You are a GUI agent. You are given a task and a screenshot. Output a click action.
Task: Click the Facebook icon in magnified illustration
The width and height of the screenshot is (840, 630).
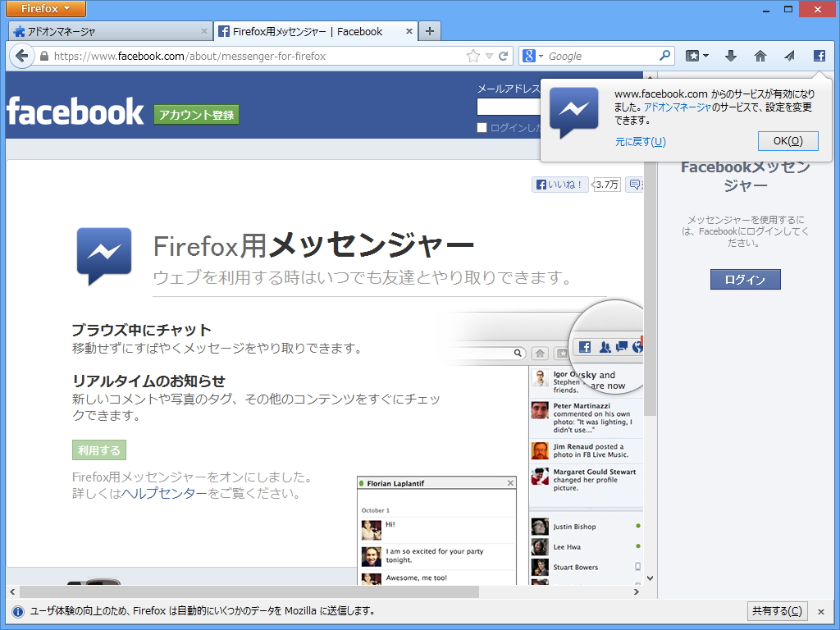584,347
